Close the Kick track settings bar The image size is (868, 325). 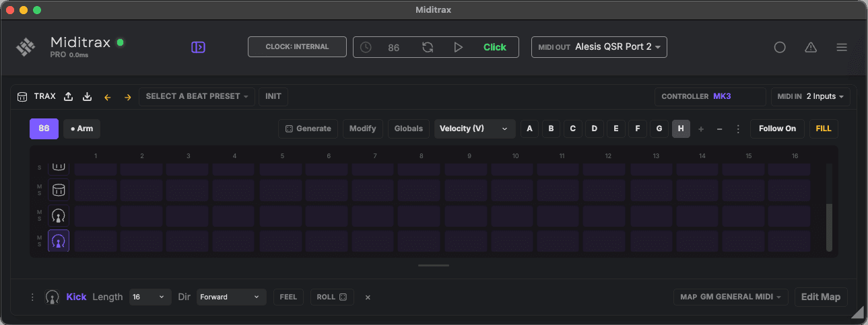(x=368, y=297)
